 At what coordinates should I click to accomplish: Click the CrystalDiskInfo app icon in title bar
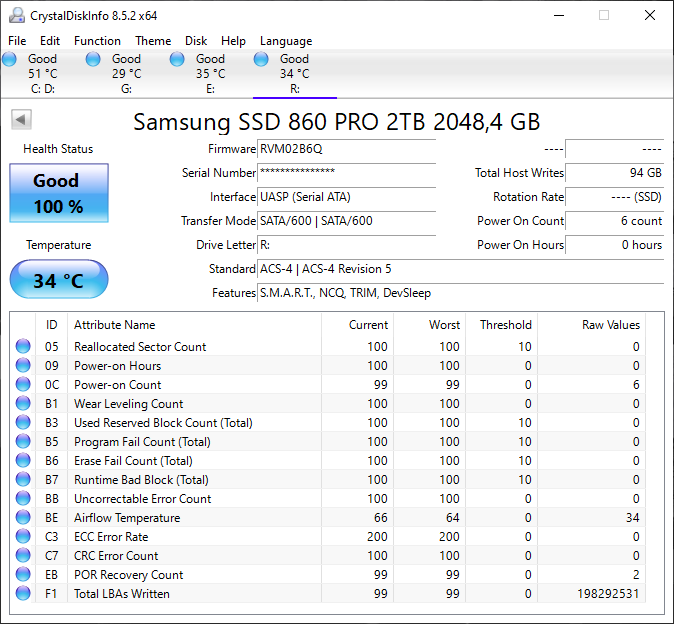tap(16, 16)
